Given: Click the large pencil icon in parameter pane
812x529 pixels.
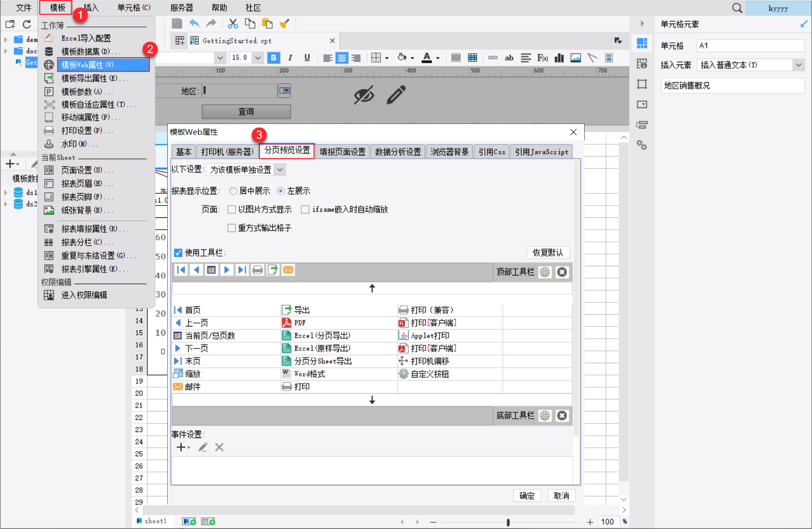Looking at the screenshot, I should 396,95.
